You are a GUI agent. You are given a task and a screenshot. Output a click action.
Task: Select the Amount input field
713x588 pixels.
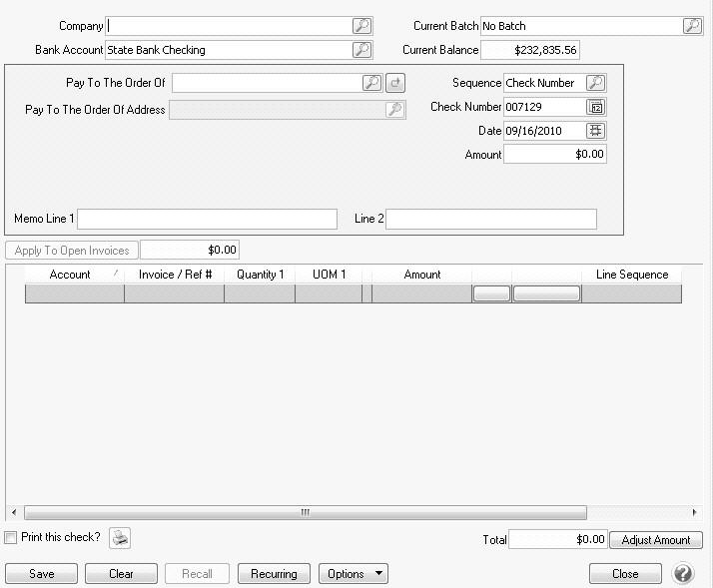coord(555,155)
